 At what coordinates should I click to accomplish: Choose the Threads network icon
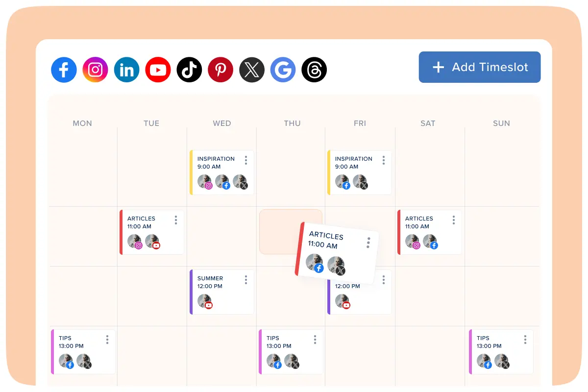point(314,70)
